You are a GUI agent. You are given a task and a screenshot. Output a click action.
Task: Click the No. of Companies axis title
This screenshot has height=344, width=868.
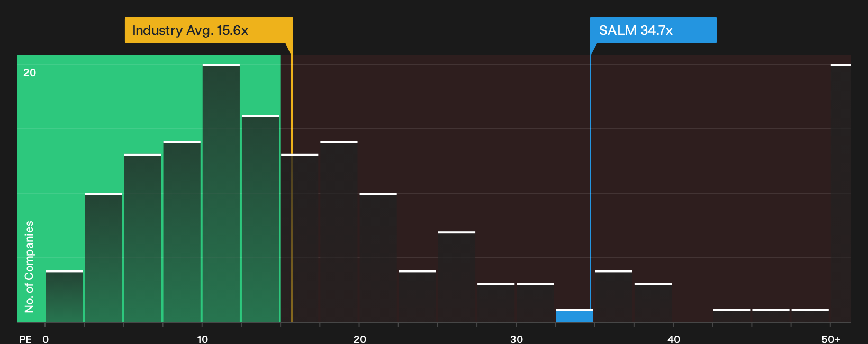click(29, 267)
